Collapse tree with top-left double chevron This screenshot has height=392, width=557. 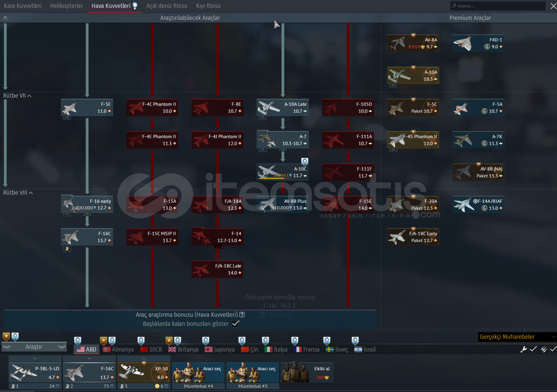[5, 18]
